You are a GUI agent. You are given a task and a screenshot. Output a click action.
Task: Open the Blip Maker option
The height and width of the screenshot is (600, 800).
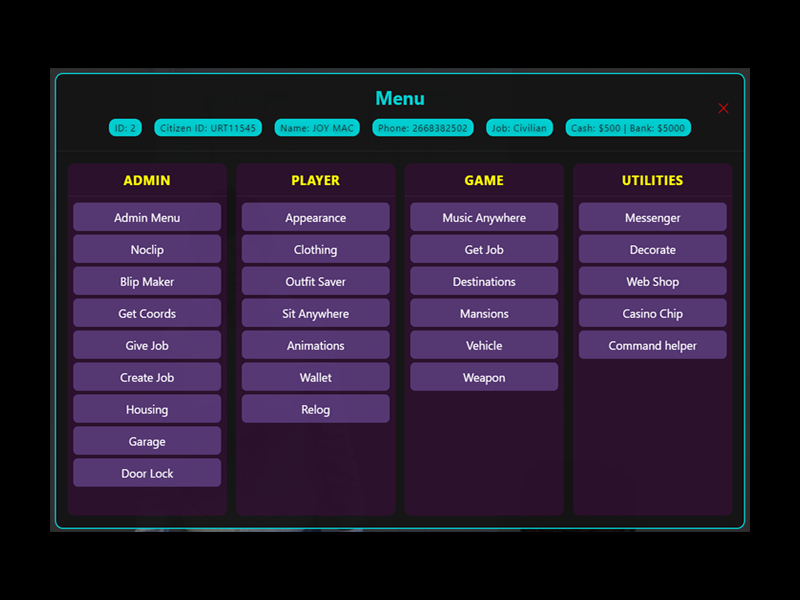click(147, 282)
